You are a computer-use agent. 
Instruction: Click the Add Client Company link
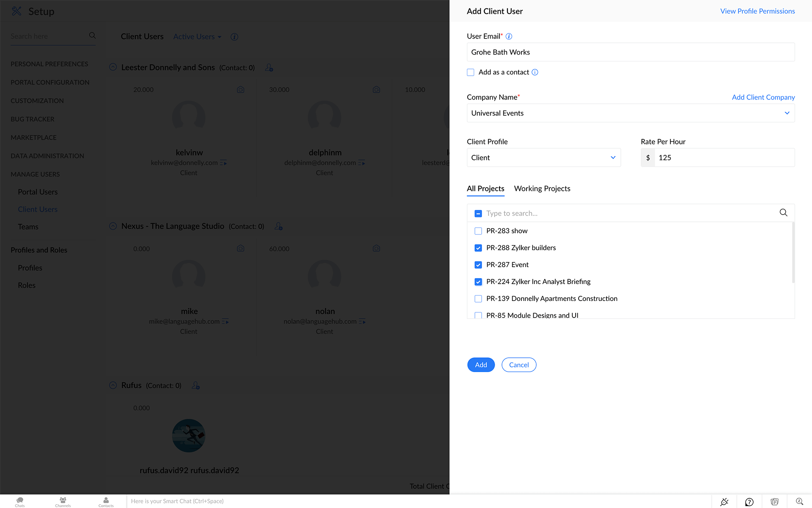[x=763, y=97]
